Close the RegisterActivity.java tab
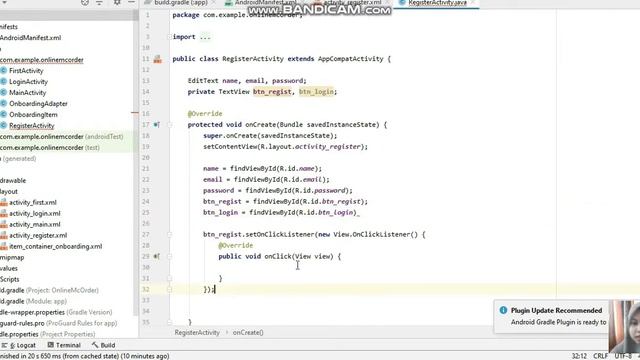This screenshot has width=640, height=360. pyautogui.click(x=473, y=2)
